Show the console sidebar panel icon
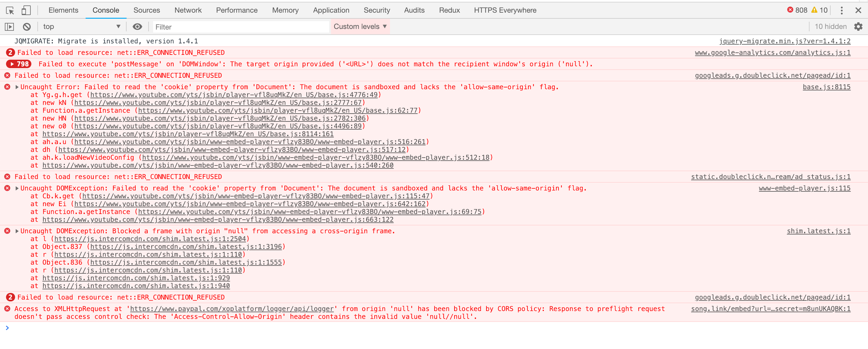The image size is (868, 349). pyautogui.click(x=9, y=27)
